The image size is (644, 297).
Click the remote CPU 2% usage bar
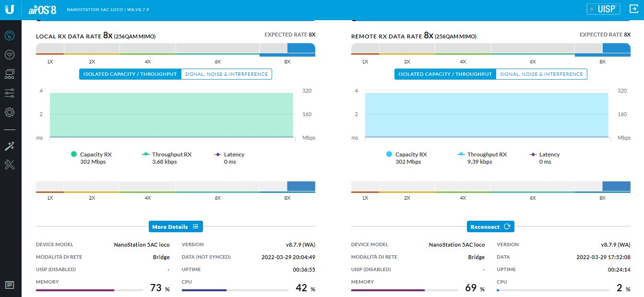553,290
